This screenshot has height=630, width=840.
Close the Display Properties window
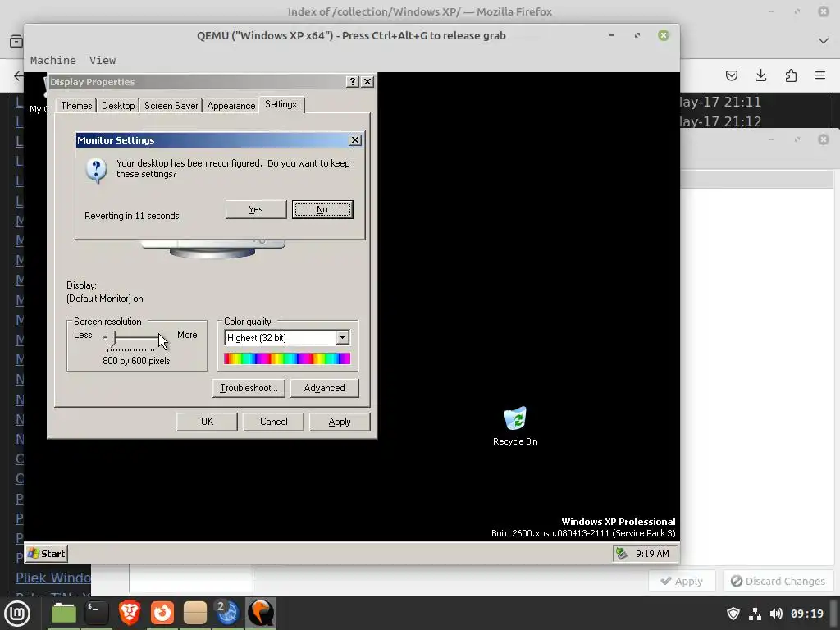367,81
